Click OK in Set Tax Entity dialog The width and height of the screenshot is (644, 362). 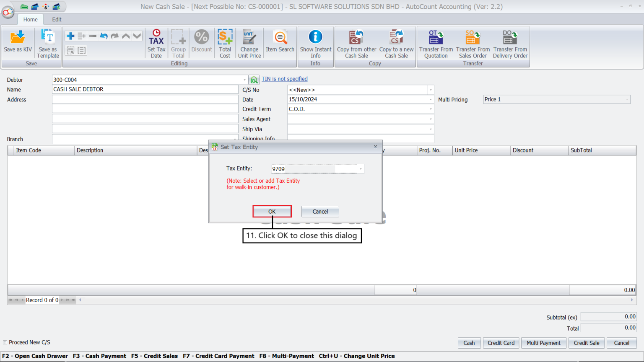pos(272,212)
